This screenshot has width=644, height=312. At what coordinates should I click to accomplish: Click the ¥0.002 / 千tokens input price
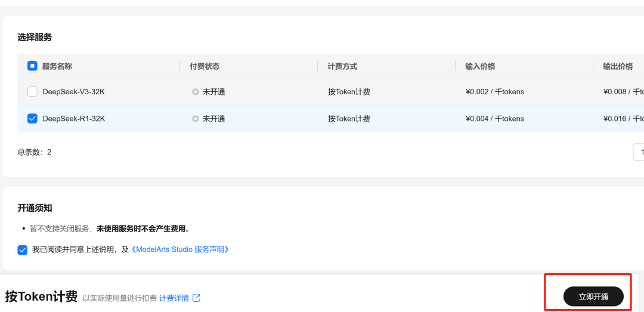[495, 92]
